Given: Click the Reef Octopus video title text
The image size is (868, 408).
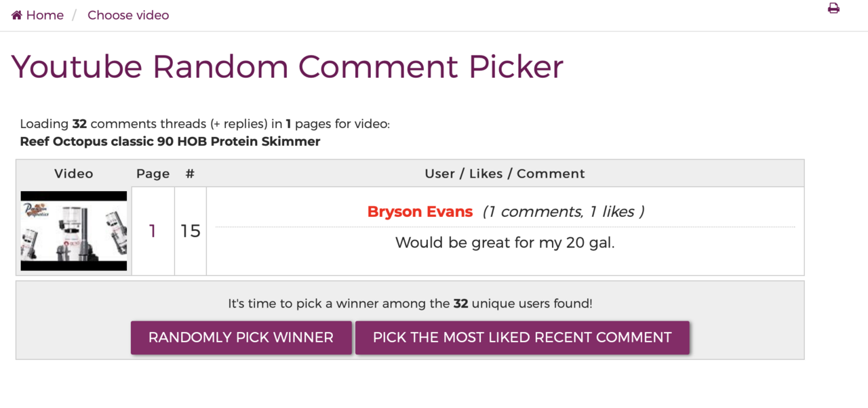Looking at the screenshot, I should pyautogui.click(x=170, y=142).
